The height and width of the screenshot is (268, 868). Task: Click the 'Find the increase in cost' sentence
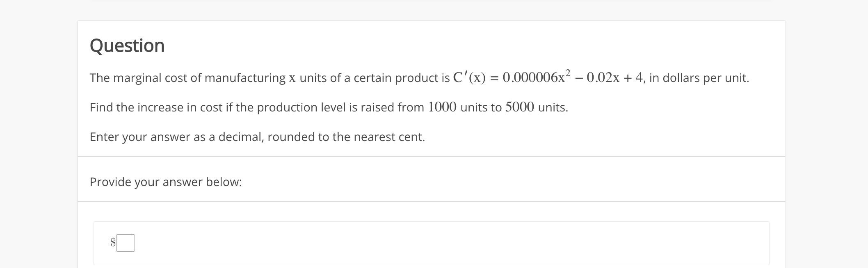pyautogui.click(x=329, y=107)
